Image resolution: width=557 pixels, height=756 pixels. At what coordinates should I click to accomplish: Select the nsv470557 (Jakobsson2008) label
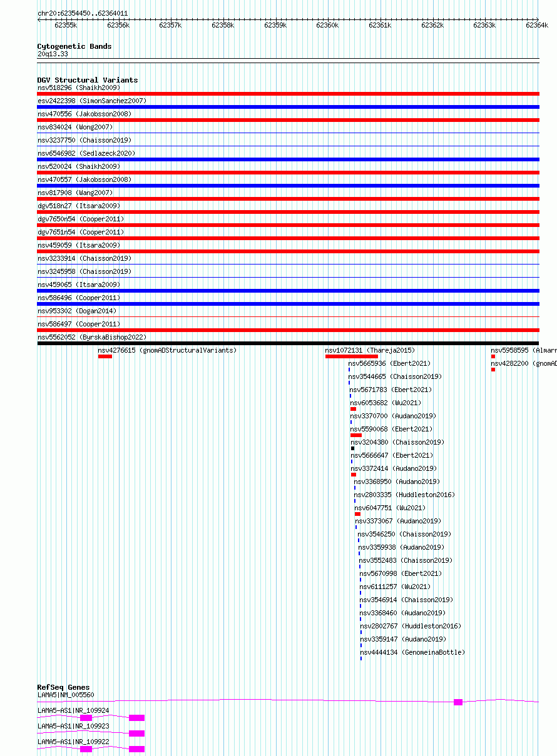click(84, 179)
